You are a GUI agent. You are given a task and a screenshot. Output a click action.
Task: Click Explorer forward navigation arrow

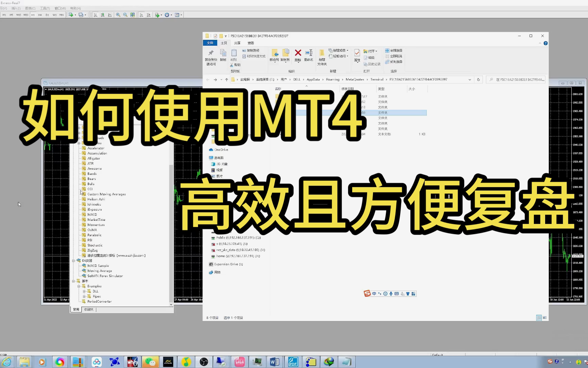click(215, 80)
